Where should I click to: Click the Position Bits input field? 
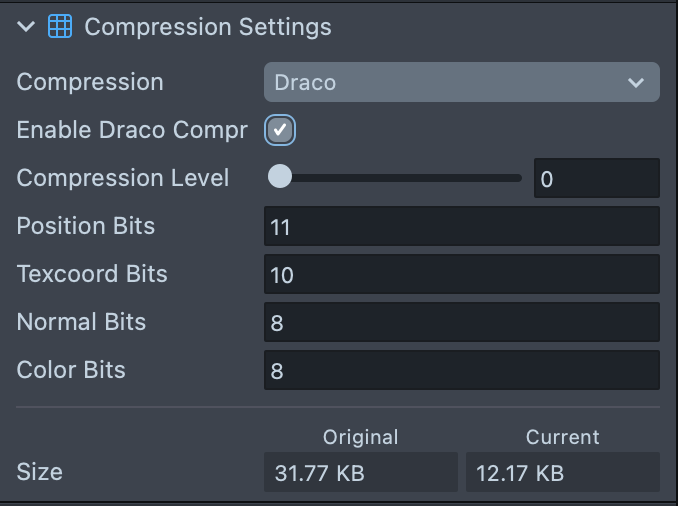click(461, 227)
